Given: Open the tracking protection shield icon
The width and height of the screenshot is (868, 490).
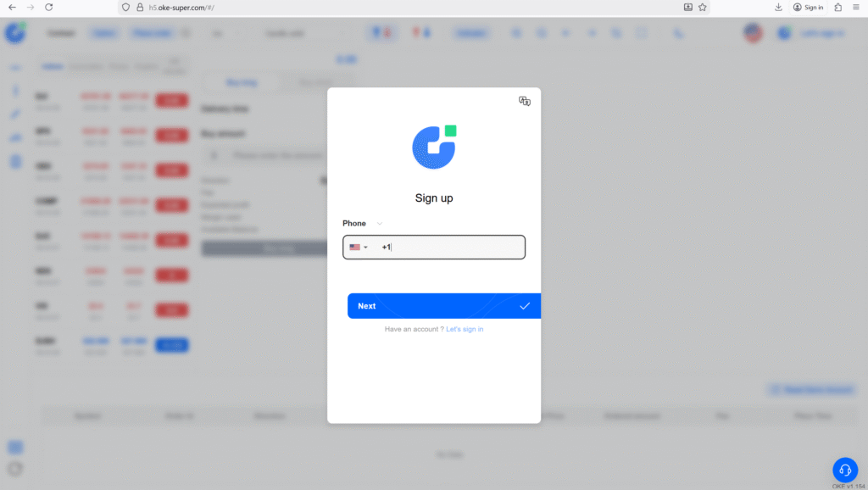Looking at the screenshot, I should (126, 7).
